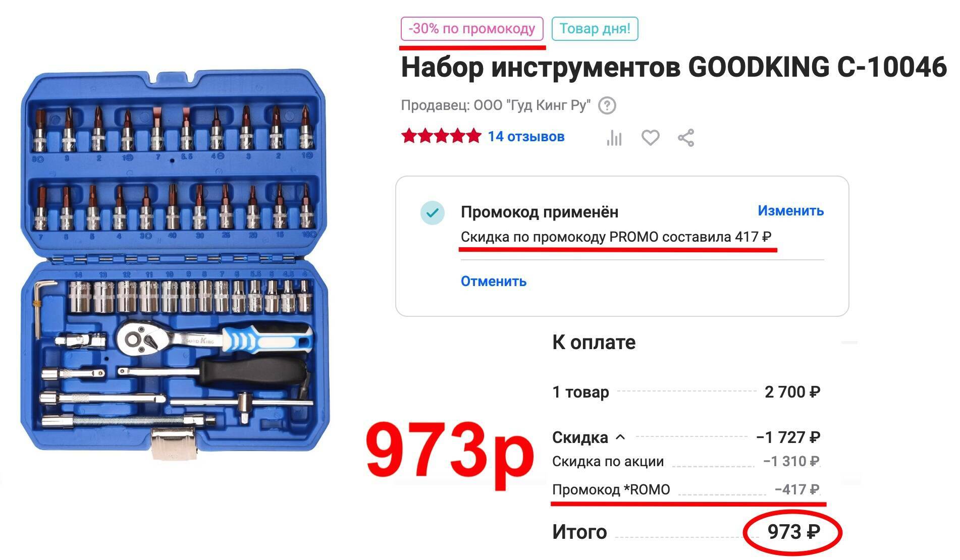Open the 14 отзывов reviews link
The width and height of the screenshot is (960, 560).
(526, 137)
